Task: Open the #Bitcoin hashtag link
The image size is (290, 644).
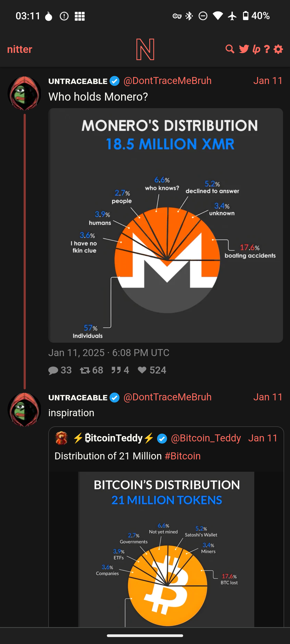Action: click(x=183, y=456)
